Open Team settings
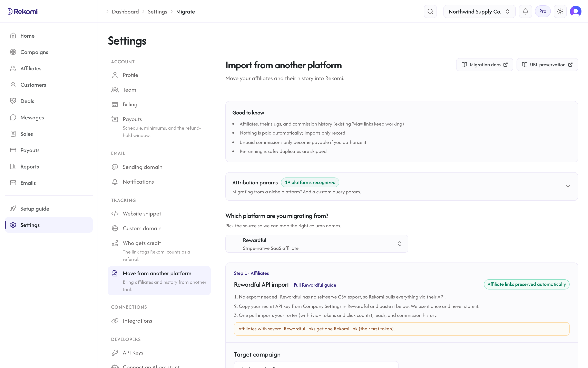Screen dimensions: 588x368 coord(159,90)
